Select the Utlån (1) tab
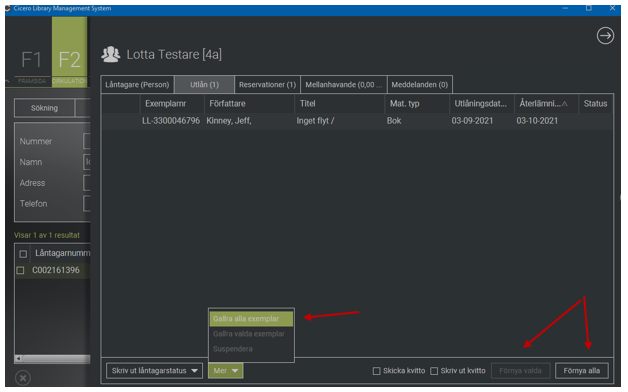The height and width of the screenshot is (392, 628). coord(204,84)
